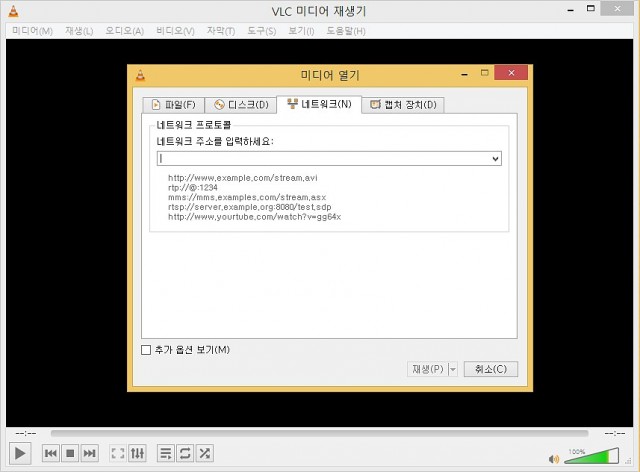Click the 취소(C) button
This screenshot has width=640, height=472.
[x=491, y=369]
